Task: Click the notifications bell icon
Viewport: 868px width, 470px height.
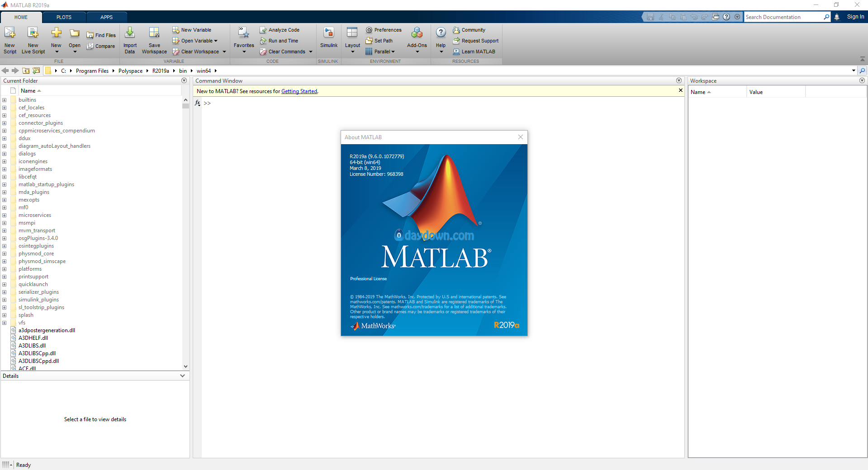Action: 837,17
